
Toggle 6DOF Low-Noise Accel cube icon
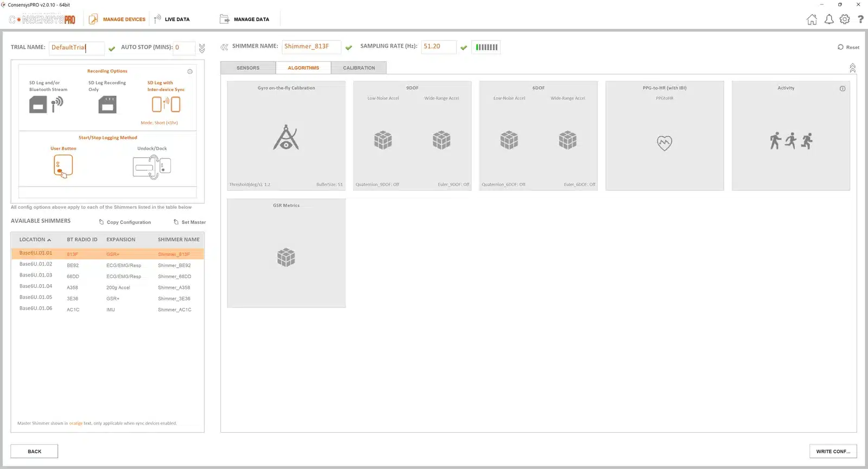(509, 140)
